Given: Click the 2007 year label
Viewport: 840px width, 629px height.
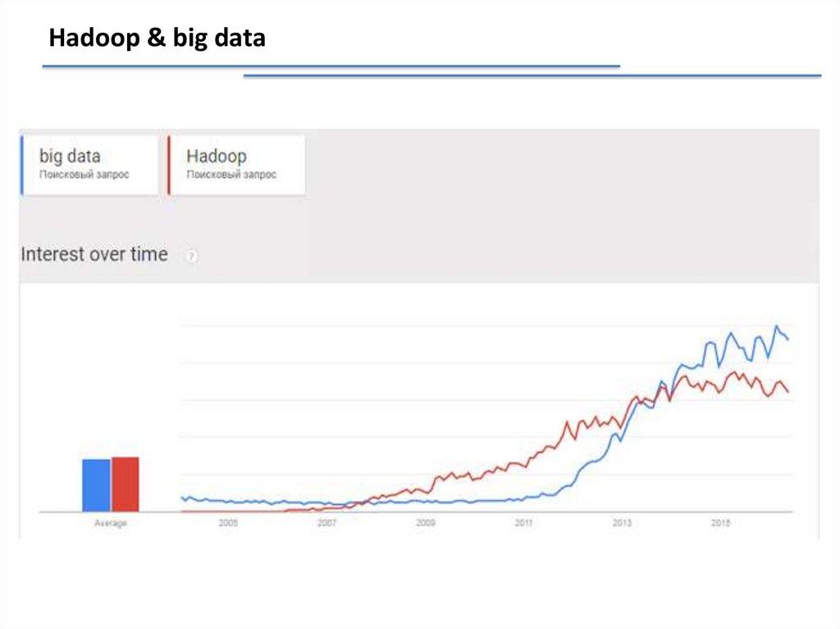Looking at the screenshot, I should pyautogui.click(x=326, y=523).
